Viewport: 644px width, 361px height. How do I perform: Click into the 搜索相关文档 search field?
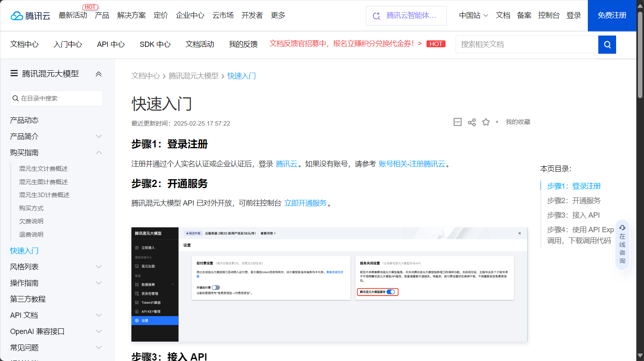pos(527,44)
